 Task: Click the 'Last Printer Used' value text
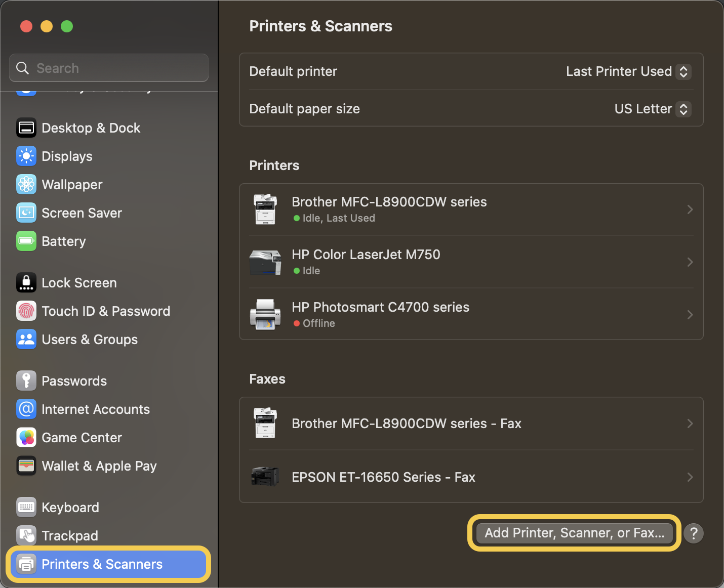(619, 71)
